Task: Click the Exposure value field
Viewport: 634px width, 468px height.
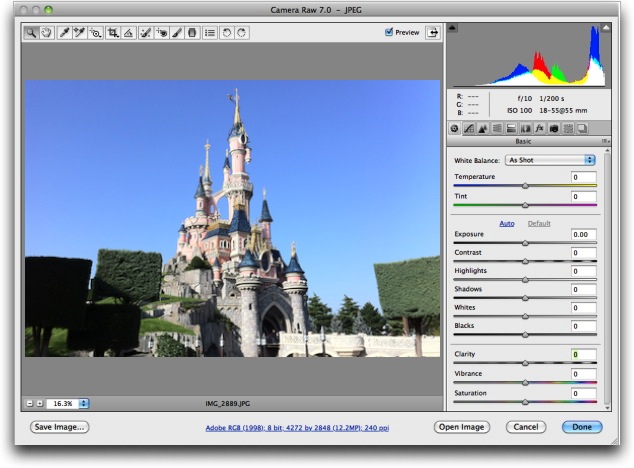Action: tap(583, 235)
